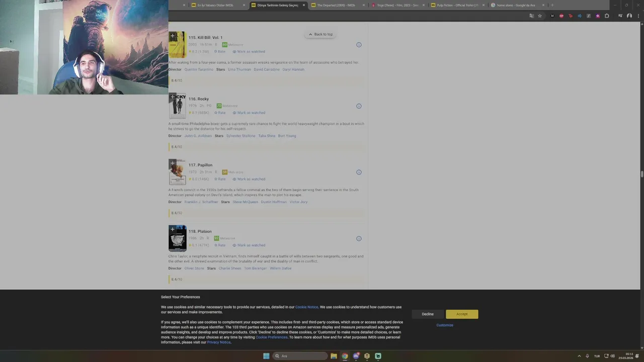This screenshot has width=644, height=362.
Task: Click Rocky poster thumbnail
Action: point(177,106)
